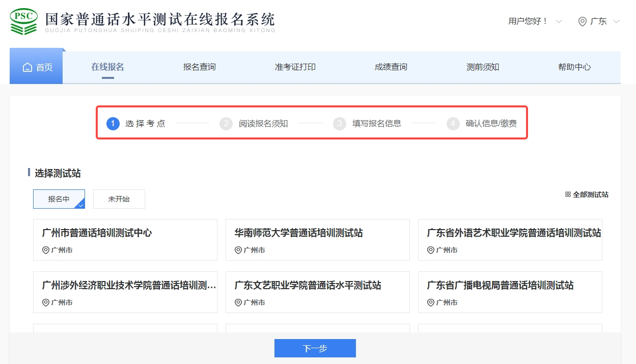636x364 pixels.
Task: Expand the 用户您好 dropdown arrow
Action: click(x=559, y=21)
